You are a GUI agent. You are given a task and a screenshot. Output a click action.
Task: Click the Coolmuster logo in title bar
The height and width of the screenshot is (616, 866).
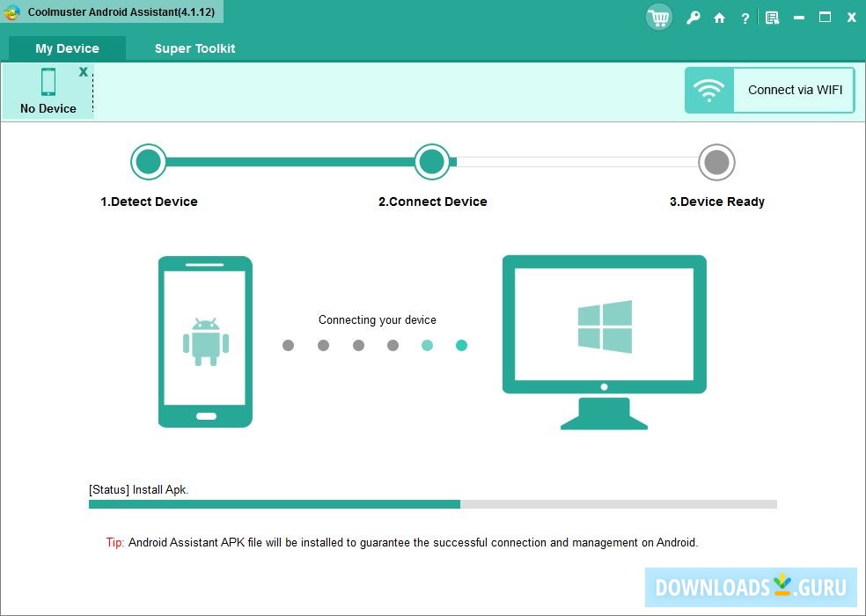tap(10, 11)
